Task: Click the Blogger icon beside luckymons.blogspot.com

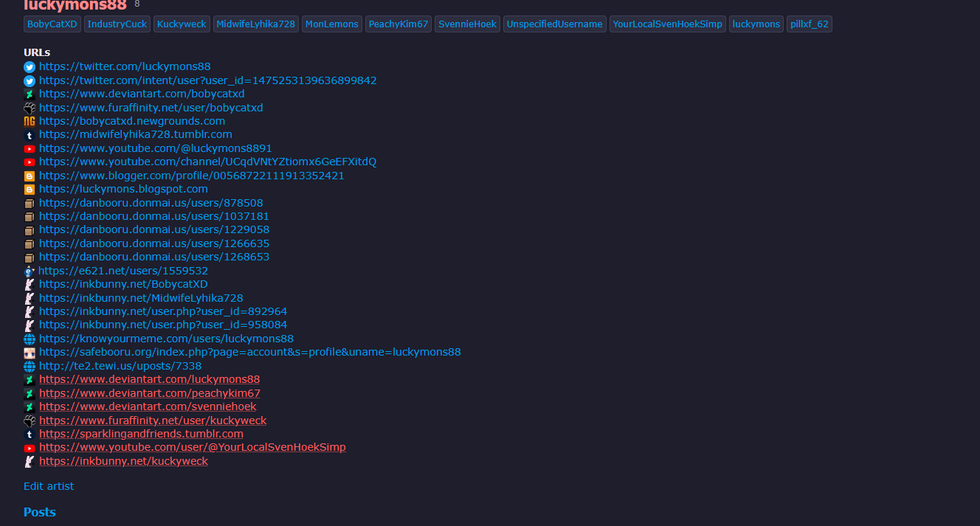Action: coord(30,190)
